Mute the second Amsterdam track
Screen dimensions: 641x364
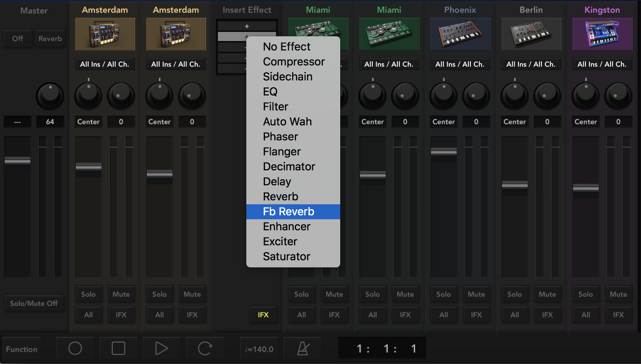[192, 294]
